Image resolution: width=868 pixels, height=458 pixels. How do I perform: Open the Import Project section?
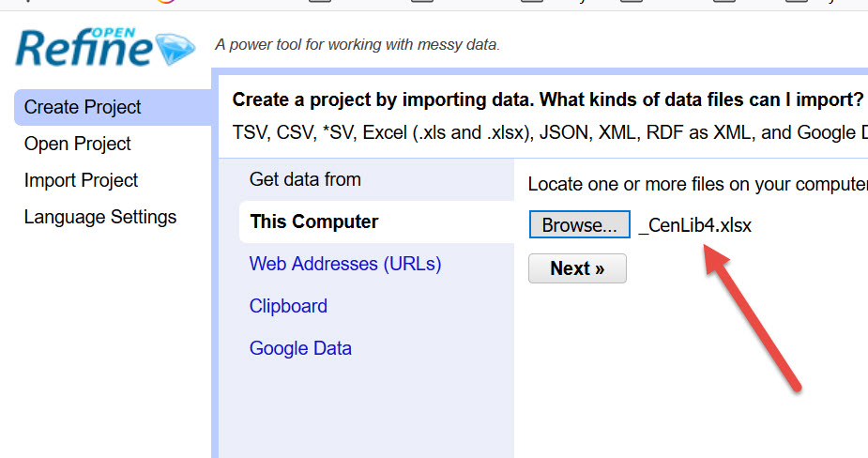pos(82,180)
